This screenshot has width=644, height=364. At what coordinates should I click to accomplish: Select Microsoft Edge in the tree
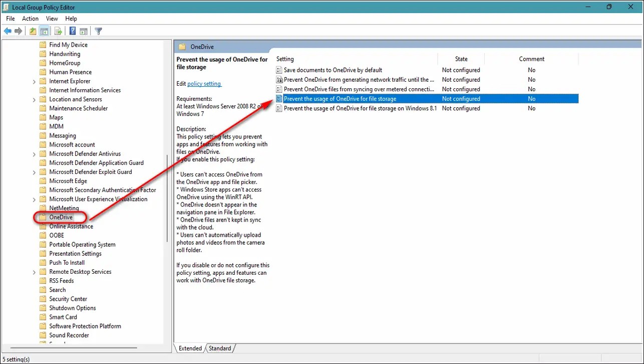coord(68,181)
